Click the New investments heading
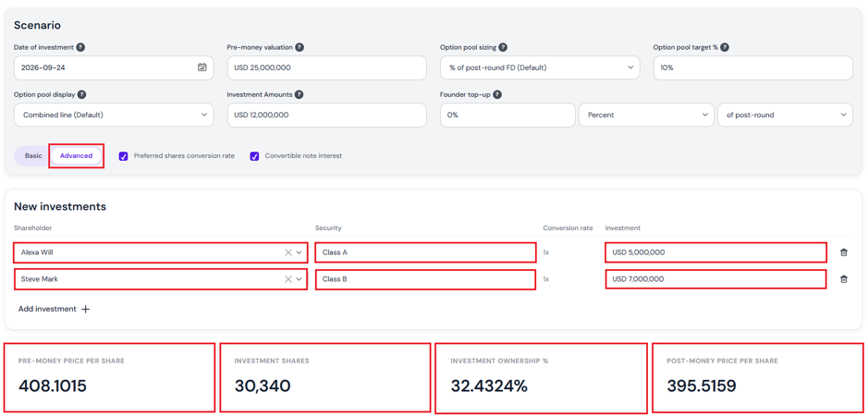868x416 pixels. [60, 207]
